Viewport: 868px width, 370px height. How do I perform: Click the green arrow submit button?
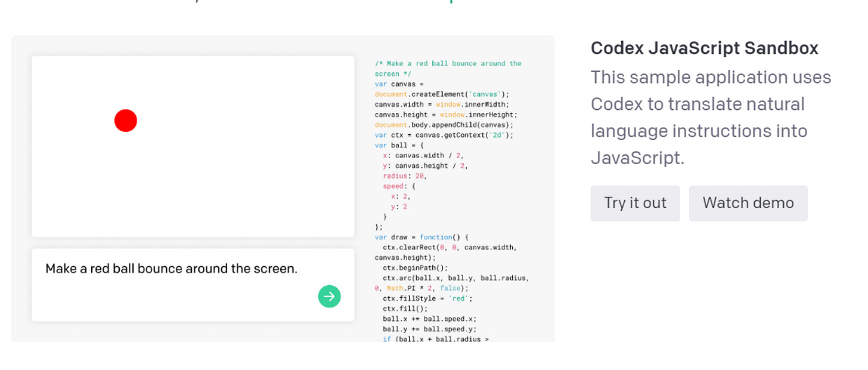329,296
